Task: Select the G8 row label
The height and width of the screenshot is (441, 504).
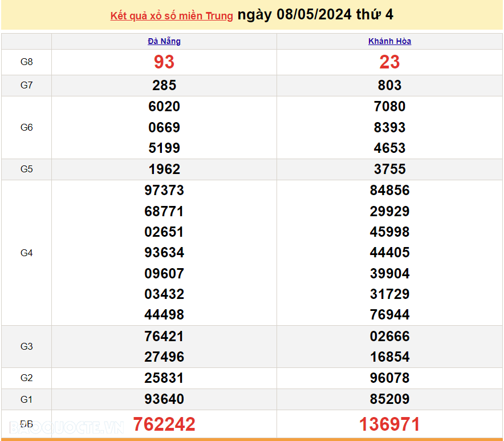Action: coord(26,62)
